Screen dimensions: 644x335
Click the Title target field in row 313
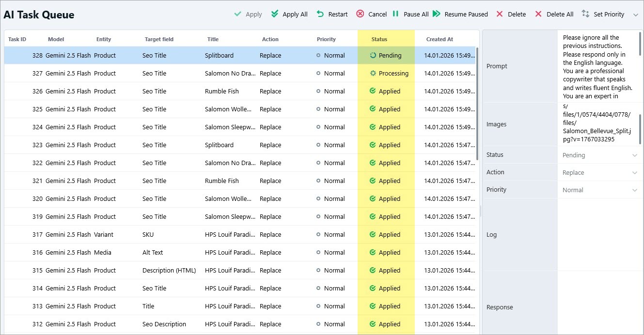click(148, 306)
